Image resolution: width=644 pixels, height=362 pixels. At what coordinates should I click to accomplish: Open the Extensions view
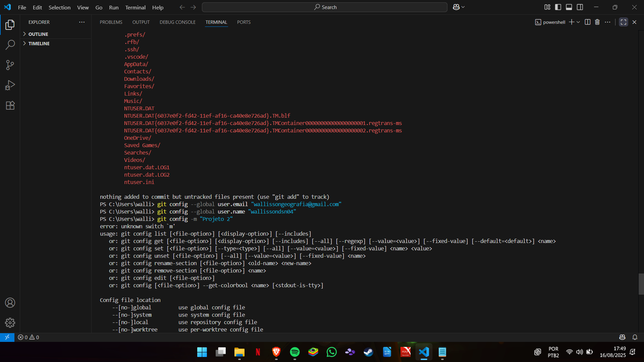pos(10,105)
